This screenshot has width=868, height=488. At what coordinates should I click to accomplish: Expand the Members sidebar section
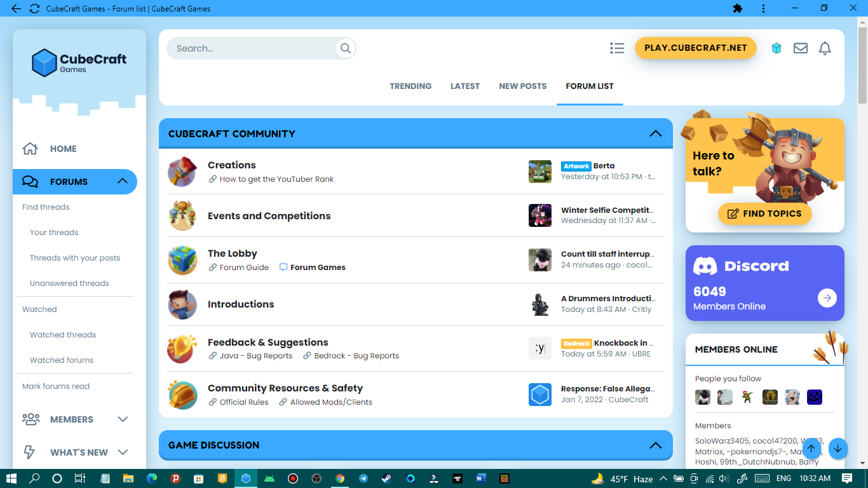click(123, 419)
